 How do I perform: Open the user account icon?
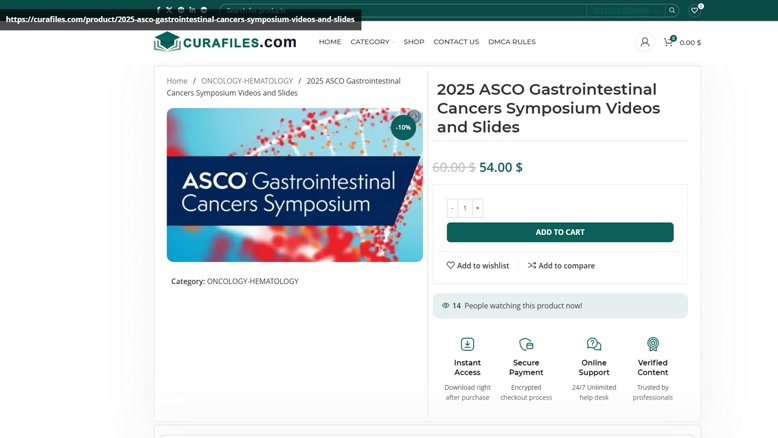click(x=645, y=42)
